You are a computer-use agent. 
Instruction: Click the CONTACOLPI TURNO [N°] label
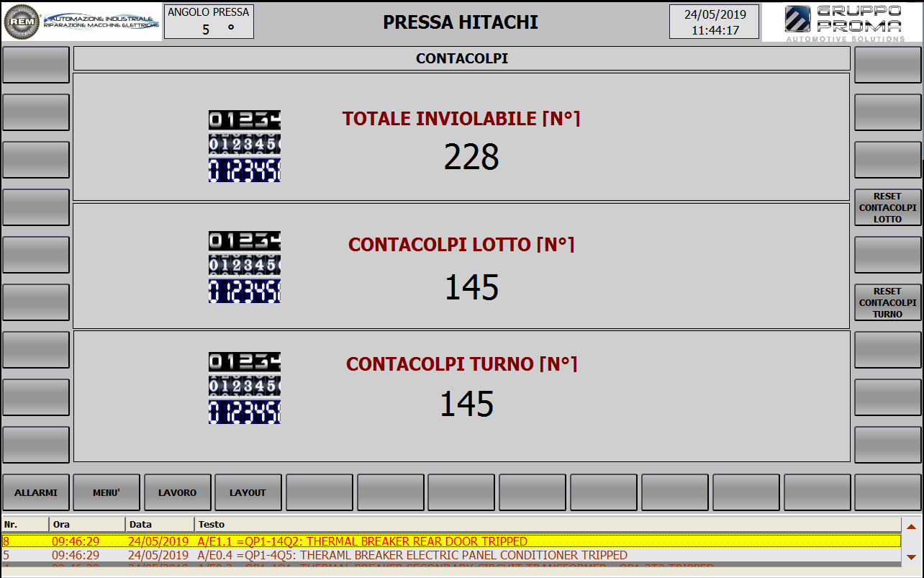[462, 364]
